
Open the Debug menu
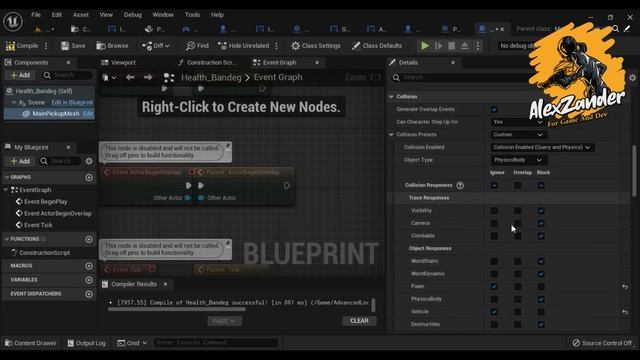[x=133, y=15]
